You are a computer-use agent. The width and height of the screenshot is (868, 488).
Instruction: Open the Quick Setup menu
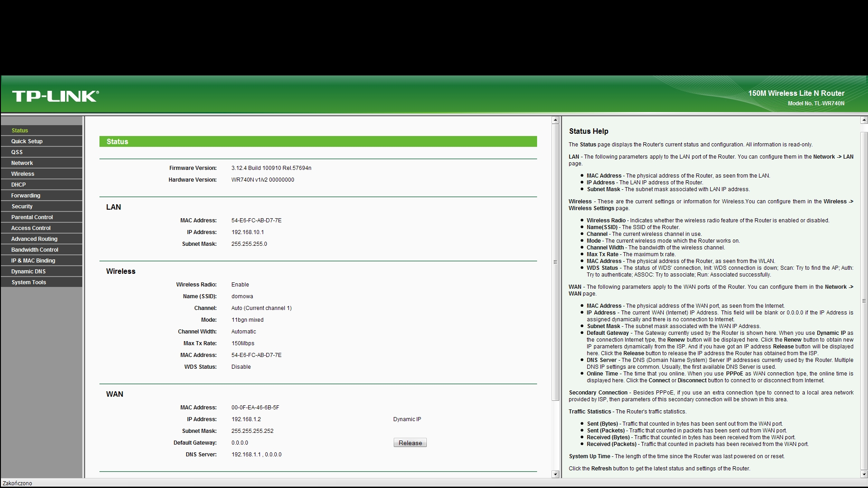(x=27, y=141)
